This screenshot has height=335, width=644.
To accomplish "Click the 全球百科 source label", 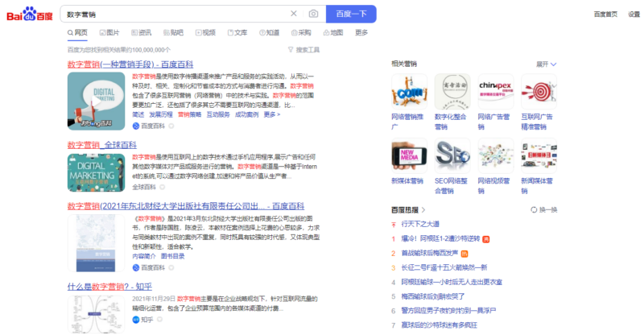I will (144, 187).
